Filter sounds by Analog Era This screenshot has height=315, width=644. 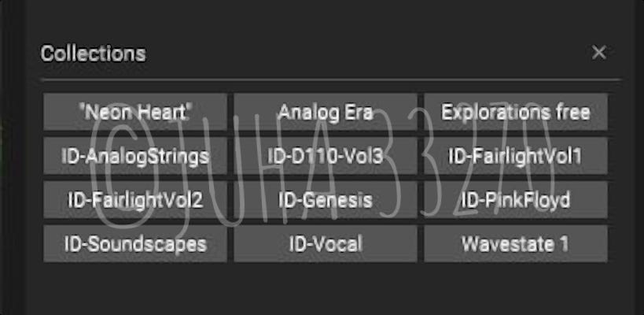coord(326,112)
